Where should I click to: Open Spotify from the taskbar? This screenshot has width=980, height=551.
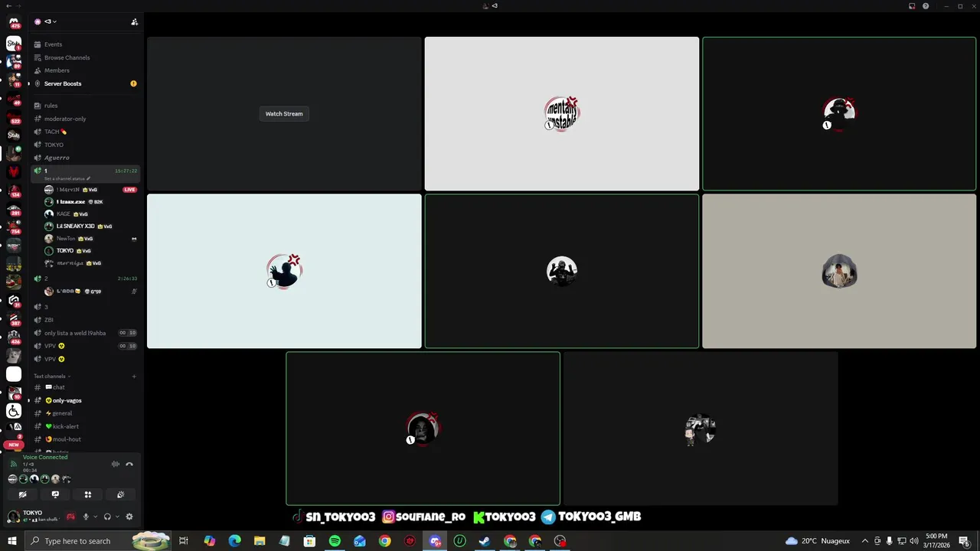click(335, 541)
